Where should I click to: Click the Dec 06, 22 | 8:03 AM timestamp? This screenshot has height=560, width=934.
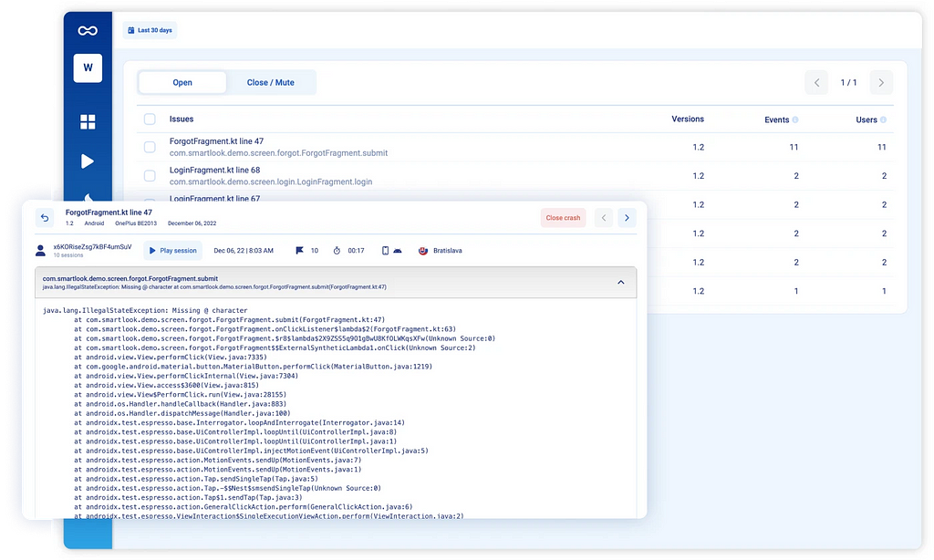pyautogui.click(x=244, y=251)
